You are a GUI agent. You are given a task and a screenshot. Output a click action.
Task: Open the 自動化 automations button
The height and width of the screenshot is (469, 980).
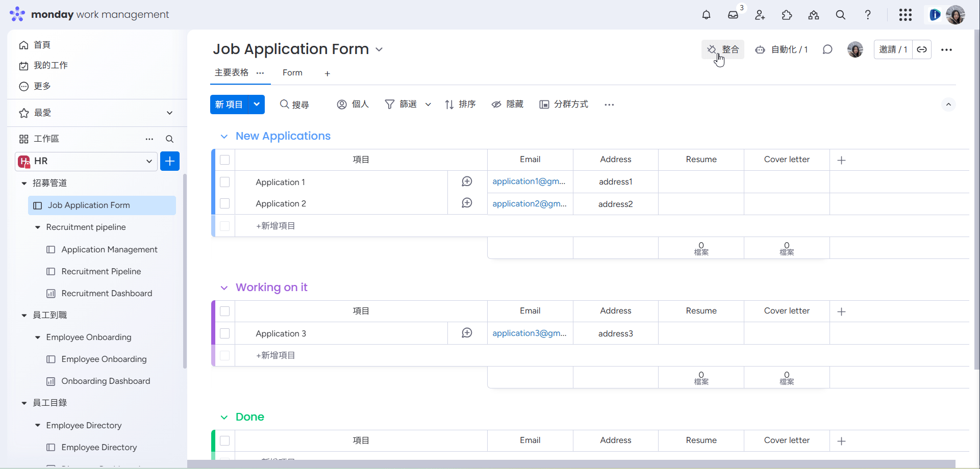pos(782,49)
